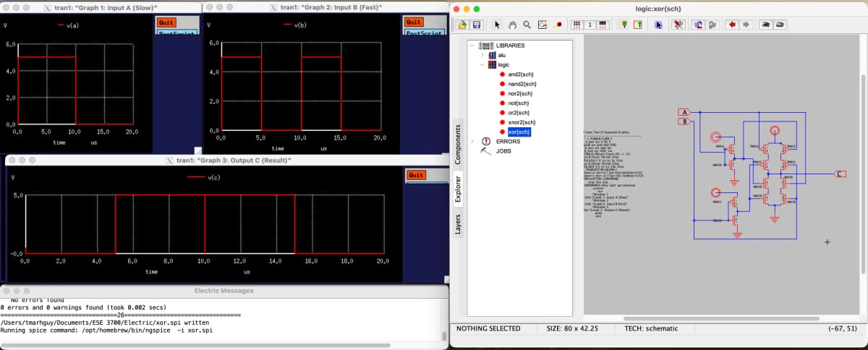This screenshot has width=868, height=350.
Task: Click the Open Library folder icon
Action: click(462, 25)
